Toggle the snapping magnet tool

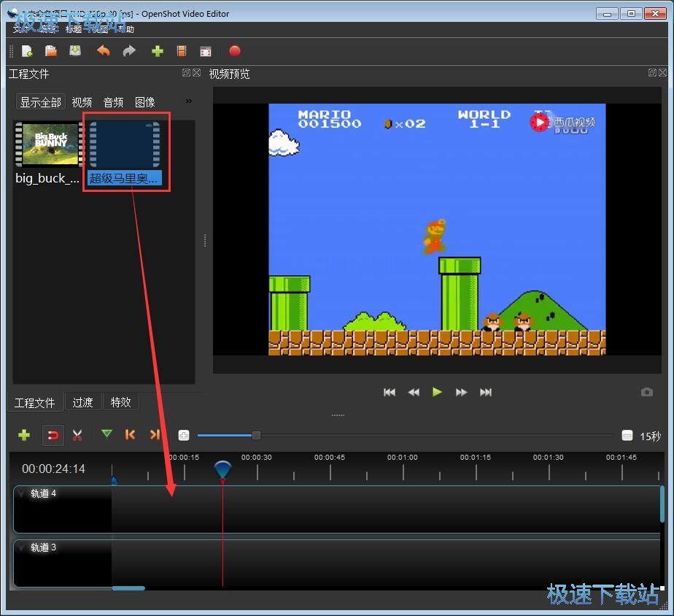[x=53, y=435]
